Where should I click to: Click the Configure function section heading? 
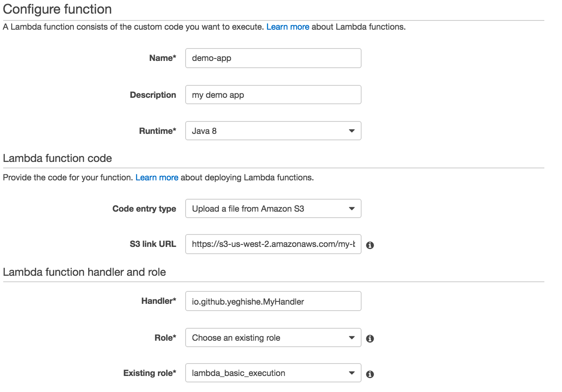click(x=57, y=9)
